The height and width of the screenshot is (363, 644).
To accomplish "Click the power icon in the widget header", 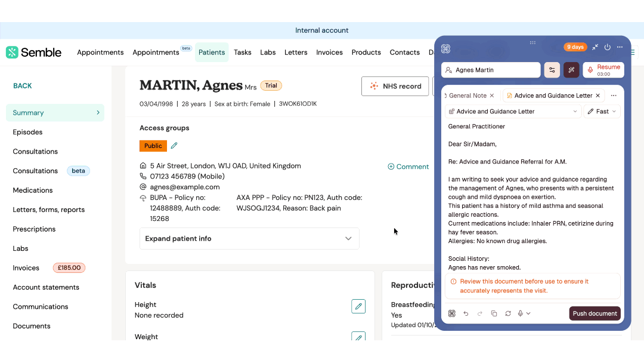I will pos(608,47).
